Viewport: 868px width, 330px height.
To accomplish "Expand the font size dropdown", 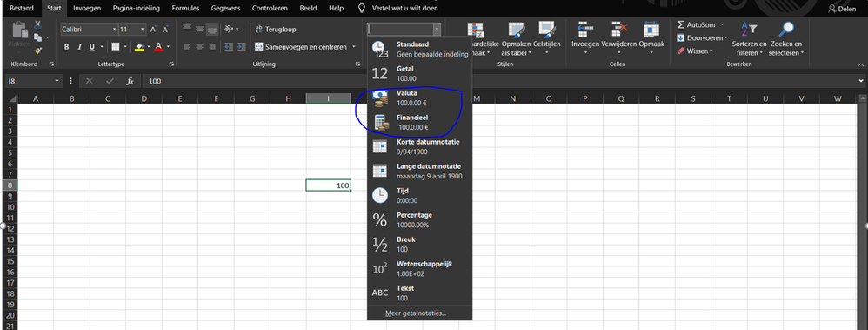I will tap(143, 29).
